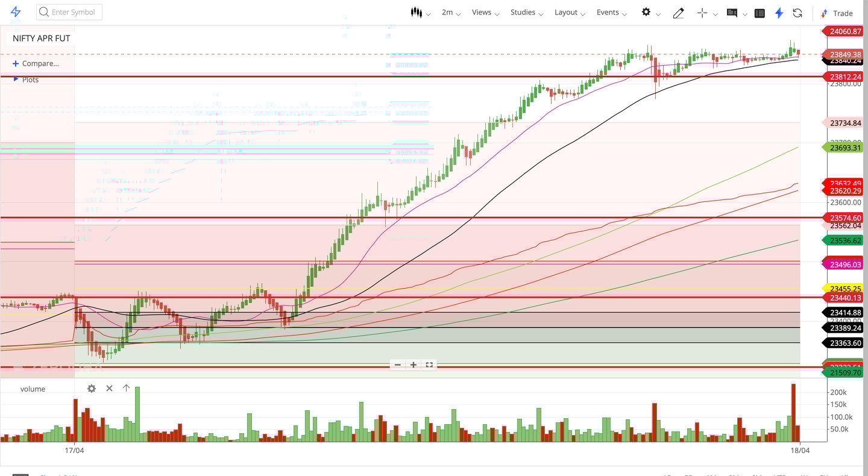Close the volume panel
Viewport: 868px width, 476px height.
tap(109, 389)
